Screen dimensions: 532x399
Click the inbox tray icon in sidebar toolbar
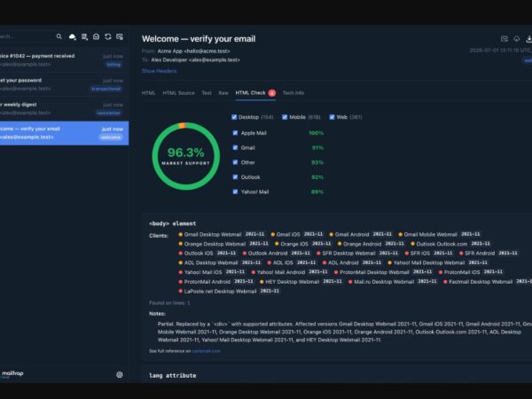96,36
